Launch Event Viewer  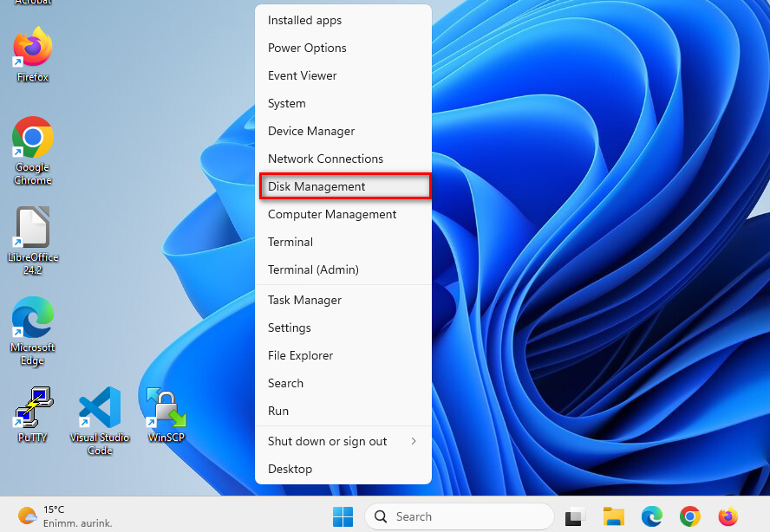pos(302,75)
